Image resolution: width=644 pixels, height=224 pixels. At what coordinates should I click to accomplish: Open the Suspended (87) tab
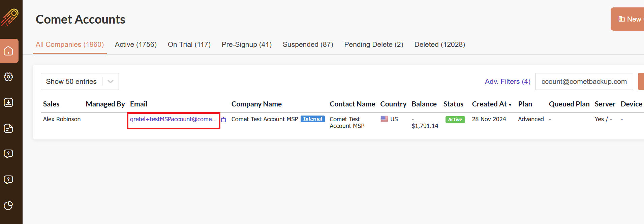coord(308,44)
